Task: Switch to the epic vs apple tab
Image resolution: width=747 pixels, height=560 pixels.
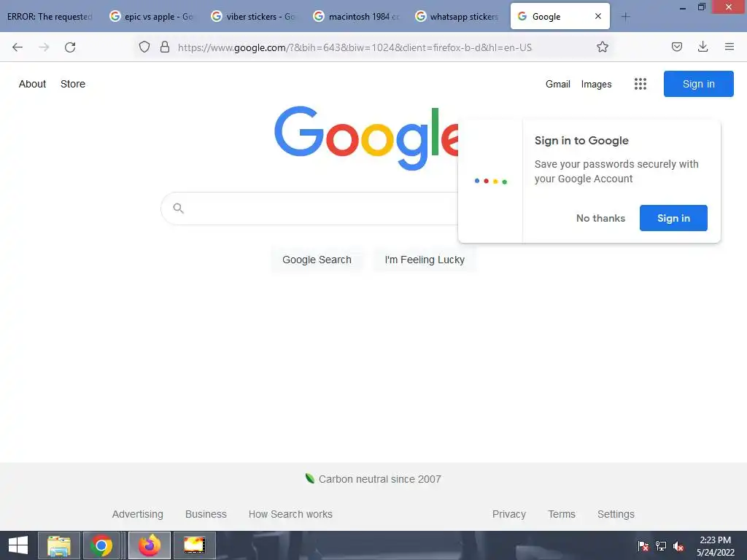Action: 152,17
